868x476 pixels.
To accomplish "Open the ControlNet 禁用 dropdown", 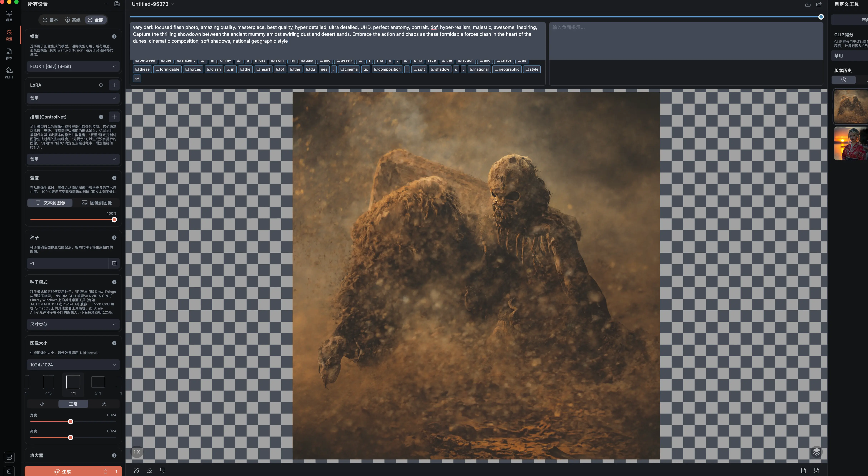I will pyautogui.click(x=73, y=159).
